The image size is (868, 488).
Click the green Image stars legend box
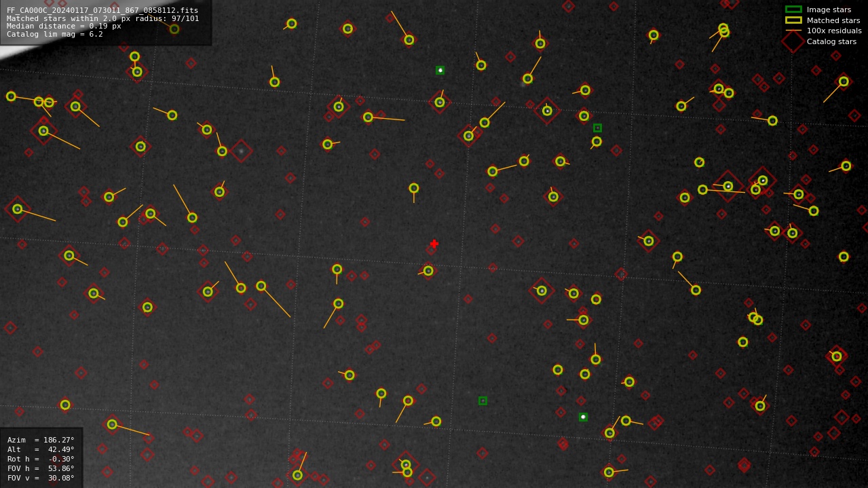click(x=793, y=10)
